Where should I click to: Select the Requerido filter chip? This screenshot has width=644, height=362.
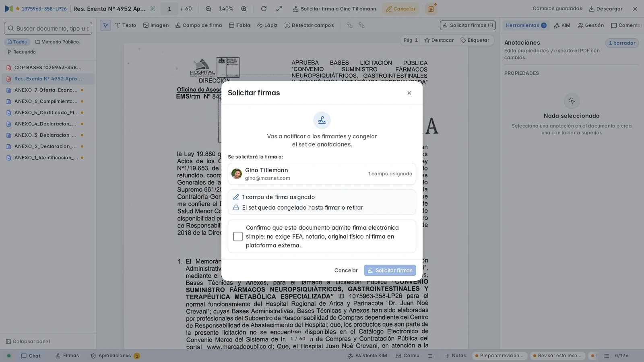pyautogui.click(x=22, y=52)
